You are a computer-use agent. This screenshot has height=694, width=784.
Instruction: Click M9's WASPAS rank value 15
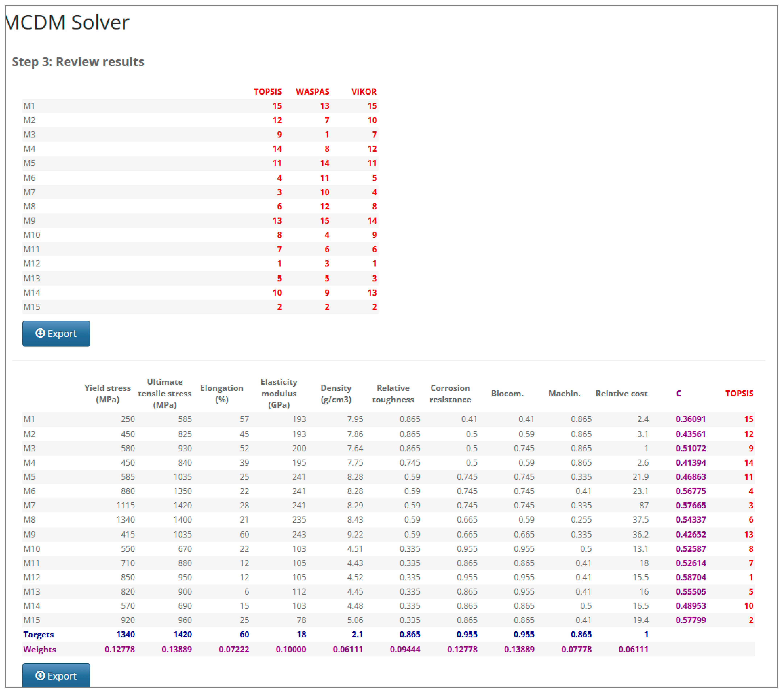pyautogui.click(x=325, y=221)
